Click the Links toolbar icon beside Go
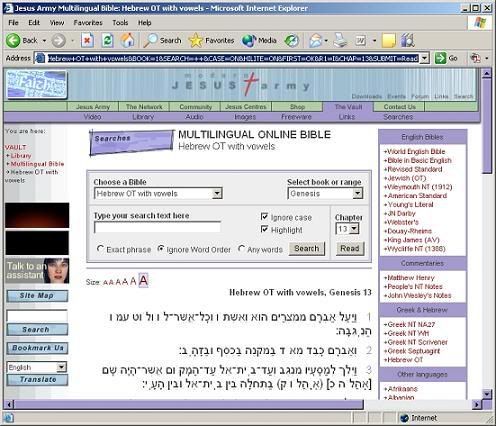 pyautogui.click(x=475, y=58)
